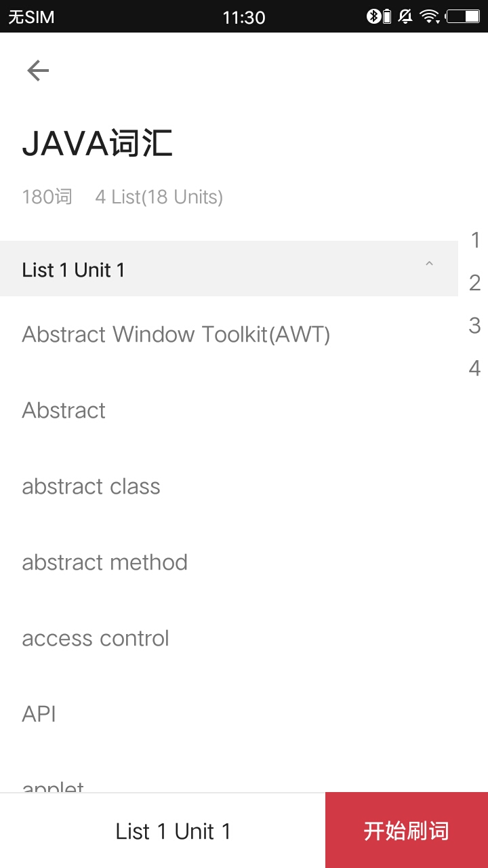
Task: Click the List 1 Unit 1 header
Action: tap(203, 269)
